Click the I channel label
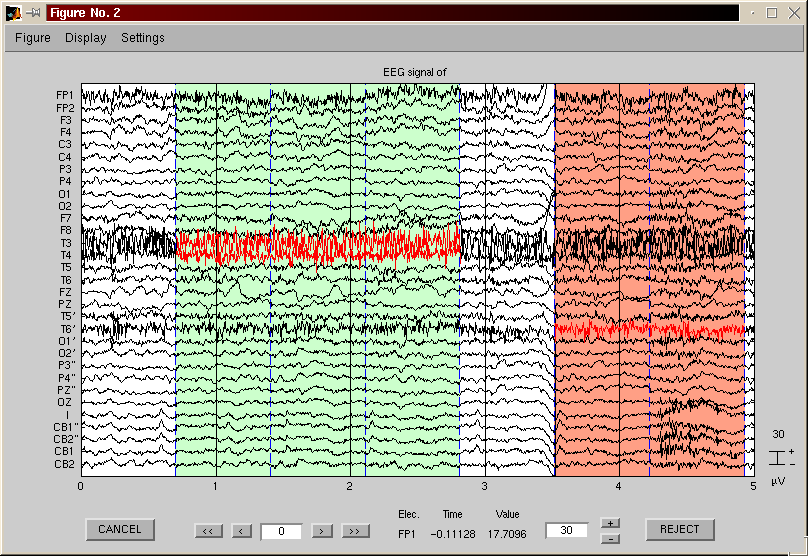 pos(67,415)
